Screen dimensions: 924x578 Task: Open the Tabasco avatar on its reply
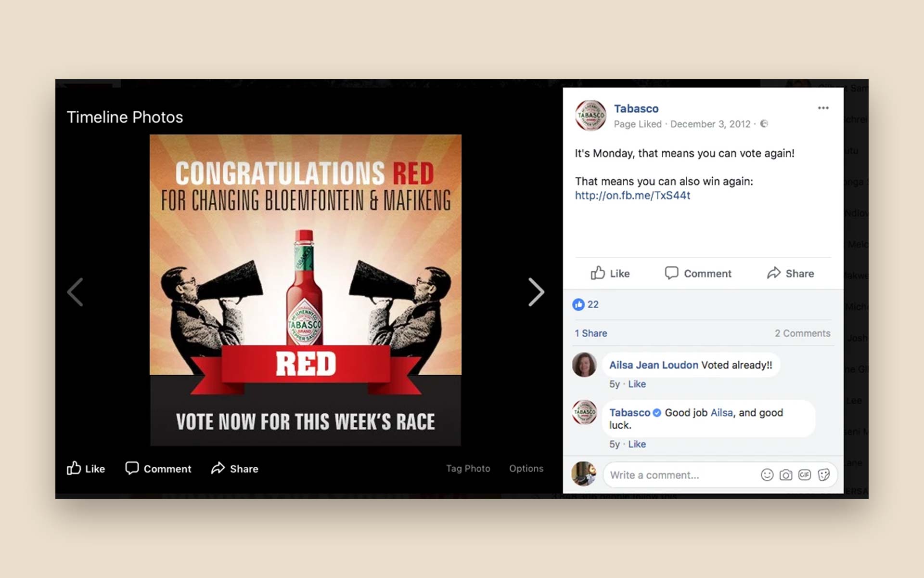pos(584,412)
